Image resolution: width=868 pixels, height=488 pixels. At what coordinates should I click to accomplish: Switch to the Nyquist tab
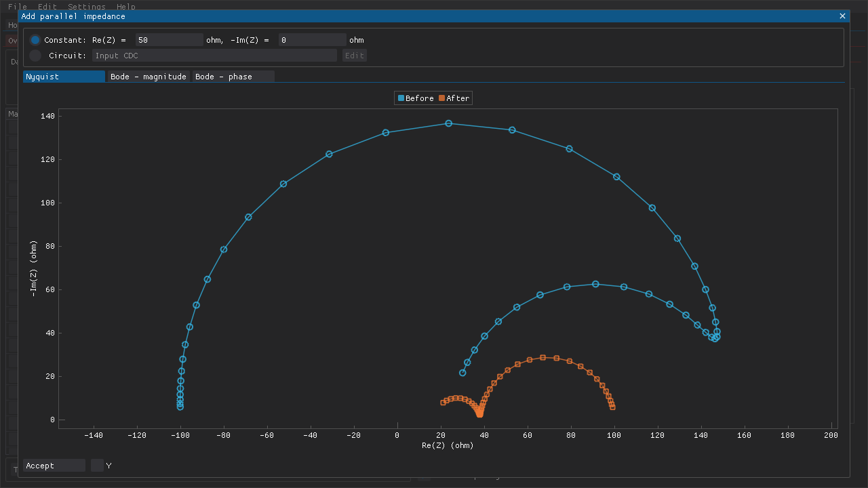point(64,77)
